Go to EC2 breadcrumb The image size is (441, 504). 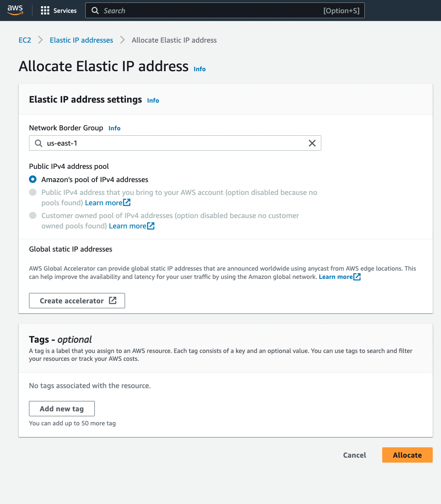25,40
